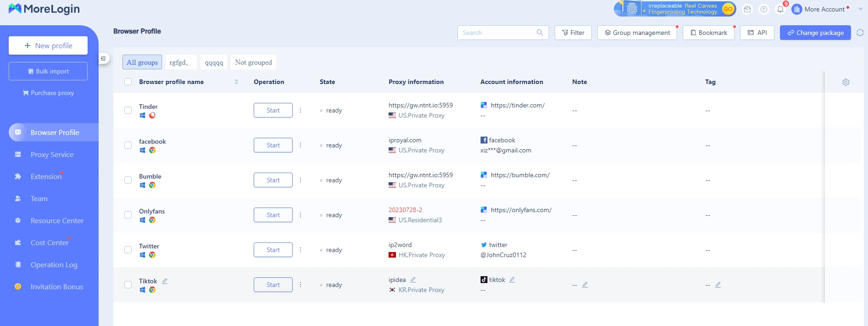Open more options for Twitter profile
Screen dimensions: 868x326
click(x=300, y=250)
